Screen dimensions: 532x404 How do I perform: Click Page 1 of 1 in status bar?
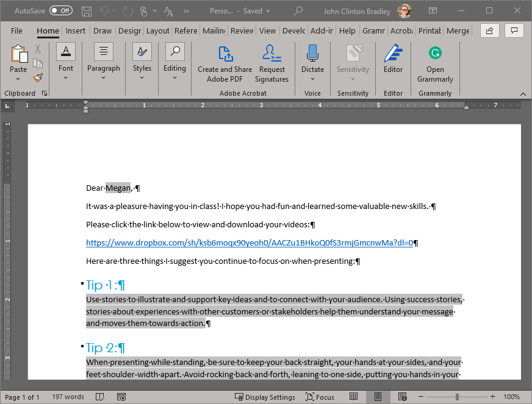pos(22,397)
